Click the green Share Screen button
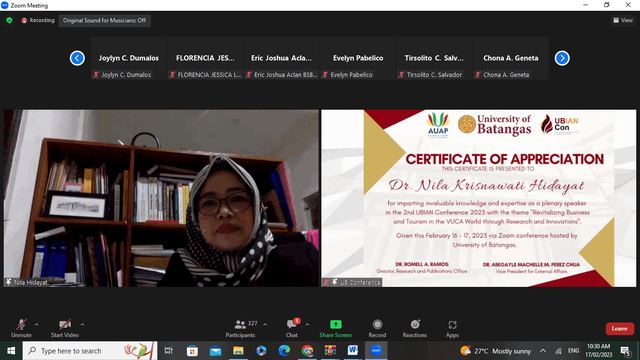The width and height of the screenshot is (640, 360). pyautogui.click(x=336, y=328)
